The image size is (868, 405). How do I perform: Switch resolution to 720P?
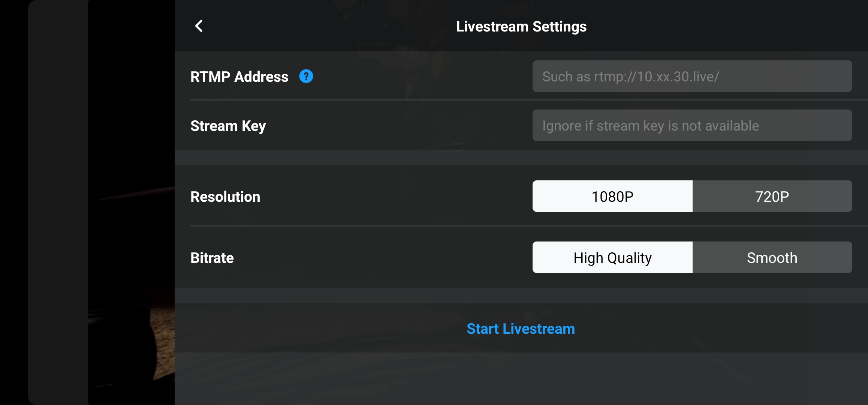(x=772, y=196)
